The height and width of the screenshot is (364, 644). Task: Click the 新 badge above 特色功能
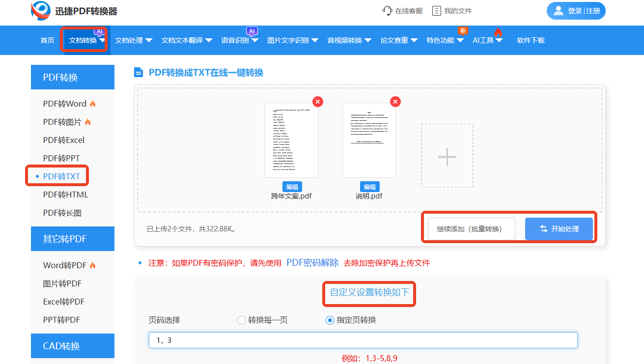point(463,31)
